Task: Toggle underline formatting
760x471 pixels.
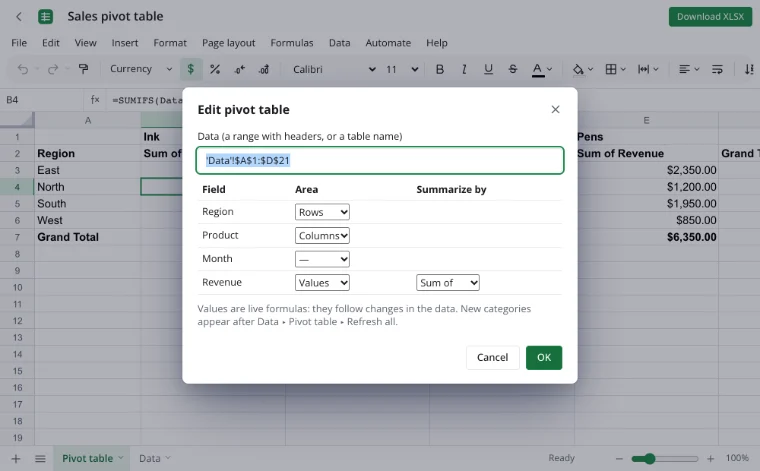Action: 488,69
